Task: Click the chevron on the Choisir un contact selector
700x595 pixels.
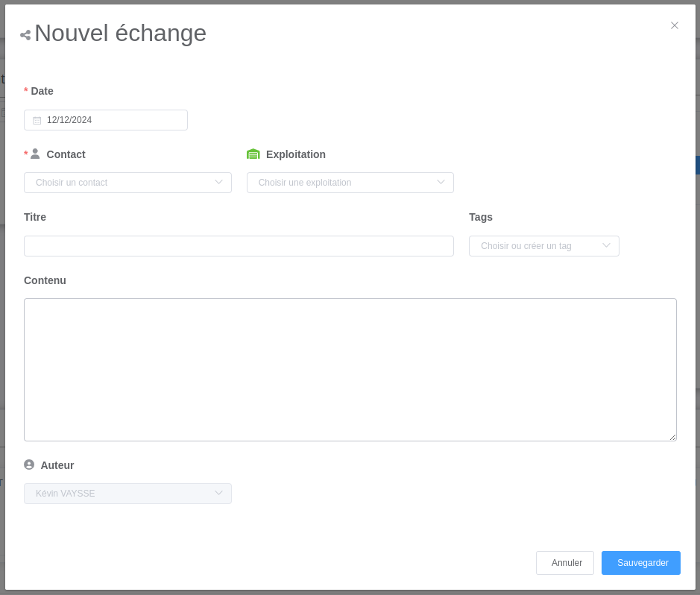Action: (x=218, y=182)
